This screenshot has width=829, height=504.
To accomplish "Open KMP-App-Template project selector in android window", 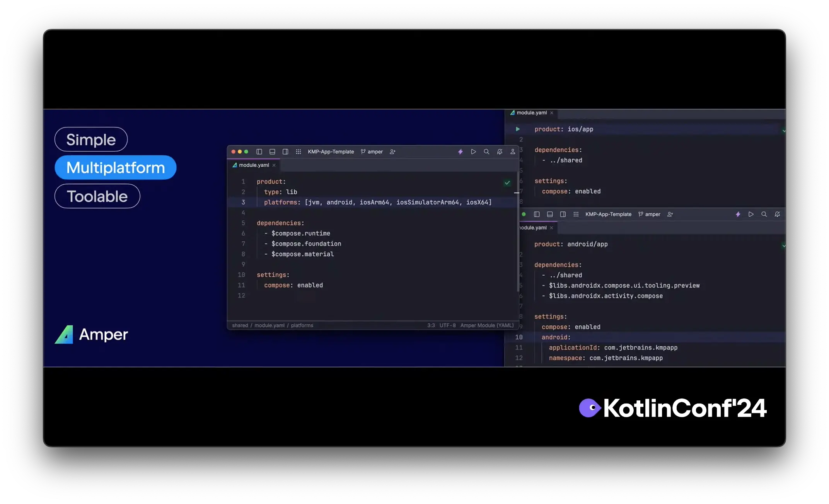I will click(x=608, y=215).
